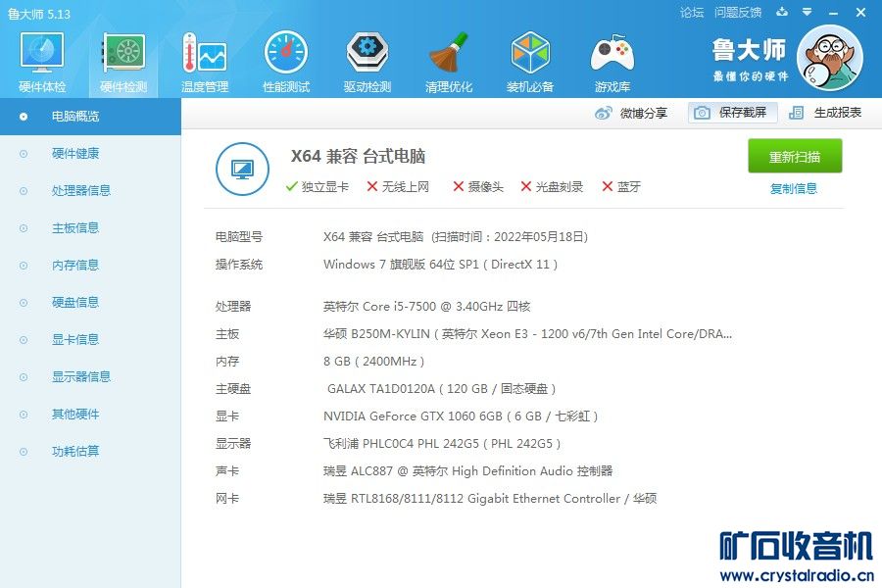
Task: Click the Weibo share icon
Action: click(603, 113)
